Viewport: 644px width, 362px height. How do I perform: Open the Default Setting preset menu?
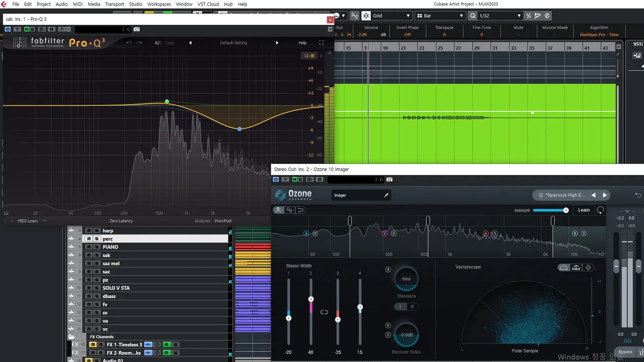[233, 43]
